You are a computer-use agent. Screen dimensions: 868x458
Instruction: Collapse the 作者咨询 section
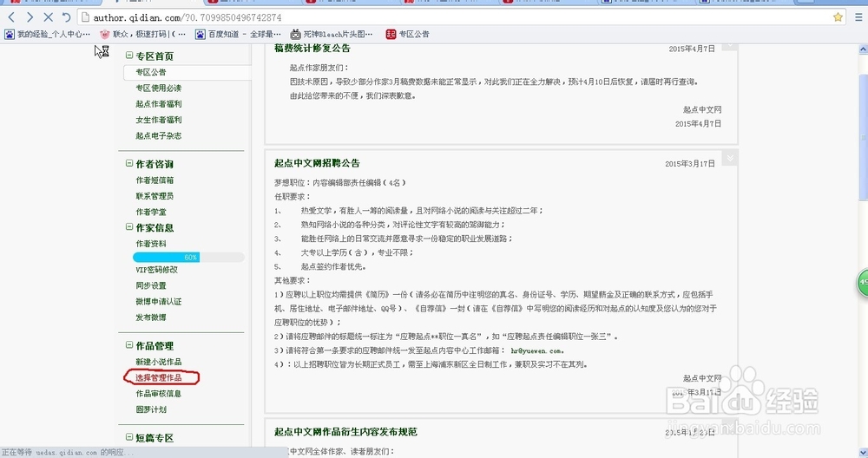[x=129, y=163]
